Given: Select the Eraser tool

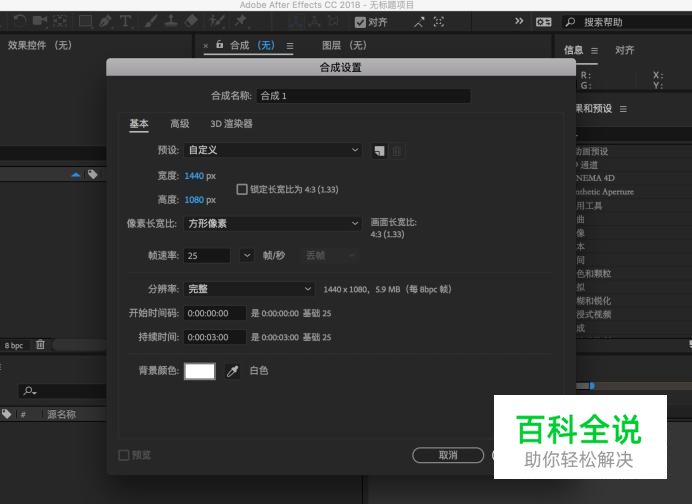Looking at the screenshot, I should pyautogui.click(x=191, y=21).
